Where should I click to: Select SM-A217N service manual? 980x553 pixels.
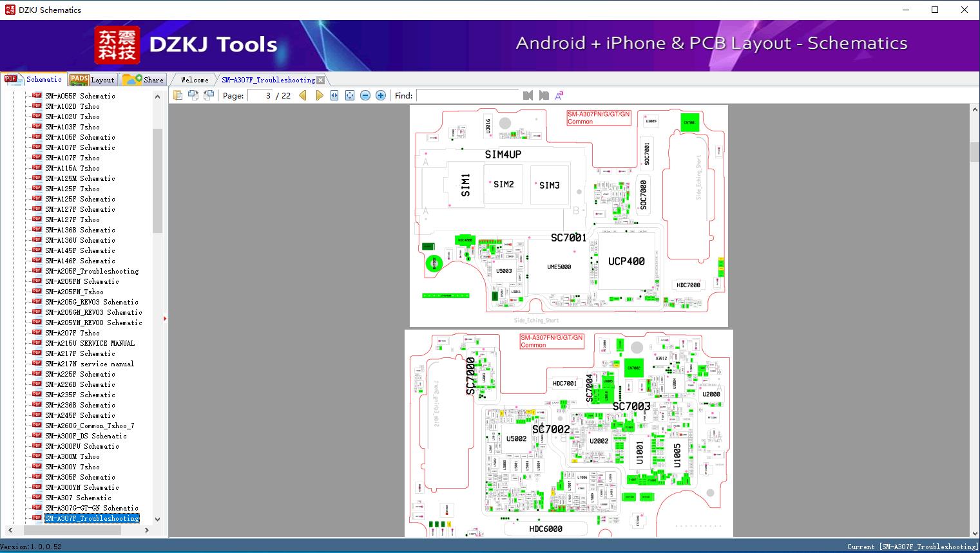tap(90, 364)
